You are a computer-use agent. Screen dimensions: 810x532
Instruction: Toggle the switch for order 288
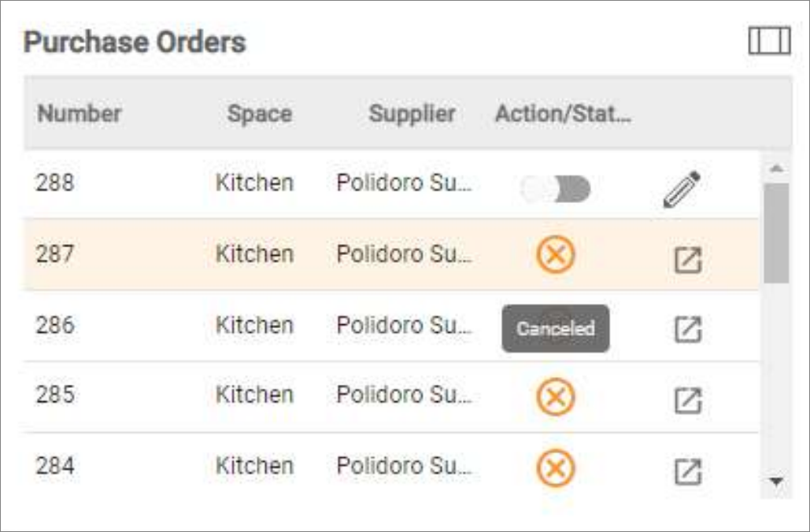(555, 189)
